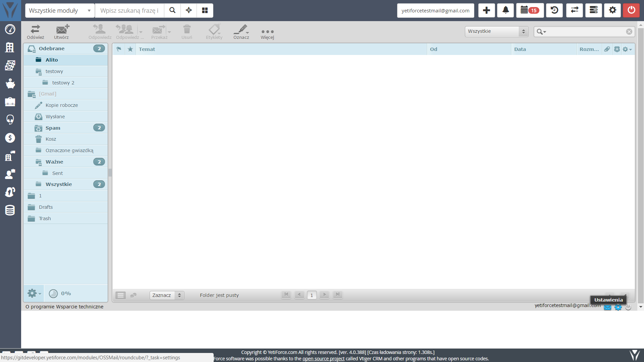Open notifications bell icon

505,10
